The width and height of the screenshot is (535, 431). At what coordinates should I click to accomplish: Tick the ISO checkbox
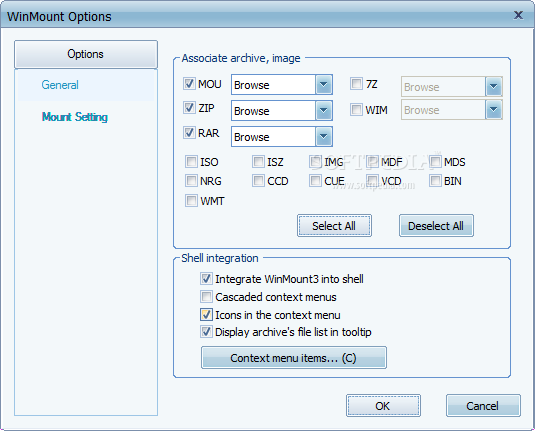(191, 161)
